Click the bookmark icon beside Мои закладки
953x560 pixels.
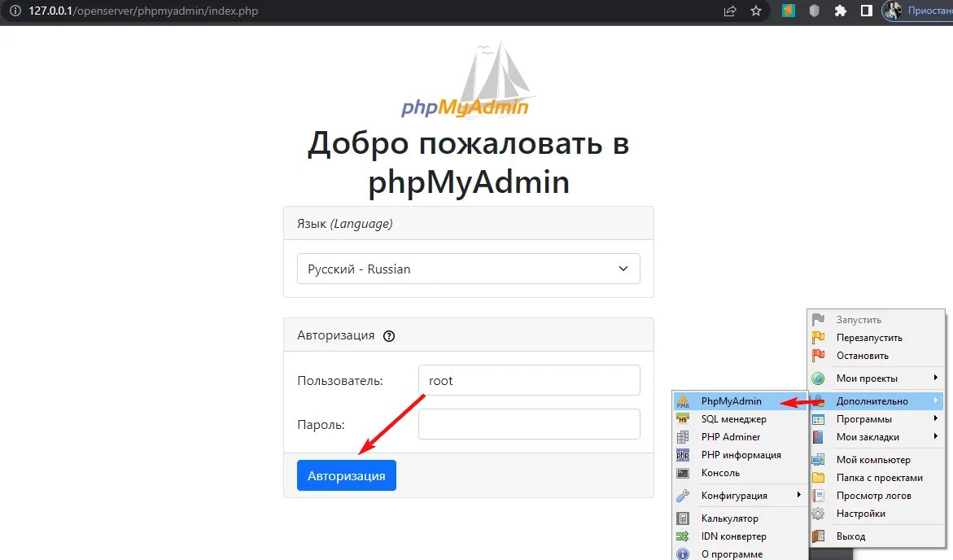pyautogui.click(x=819, y=437)
